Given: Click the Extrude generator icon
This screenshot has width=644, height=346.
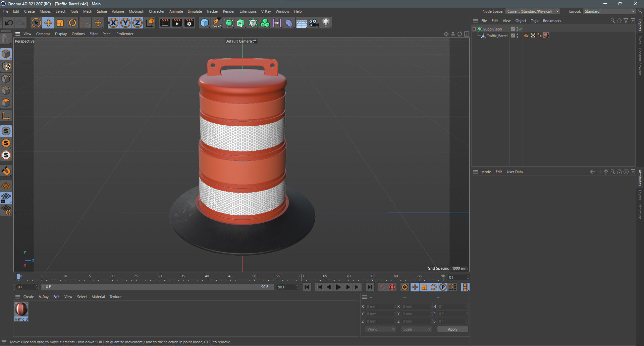Looking at the screenshot, I should (x=241, y=23).
